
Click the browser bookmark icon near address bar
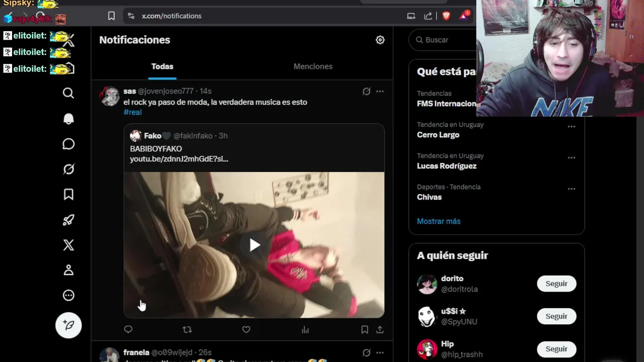tap(111, 16)
